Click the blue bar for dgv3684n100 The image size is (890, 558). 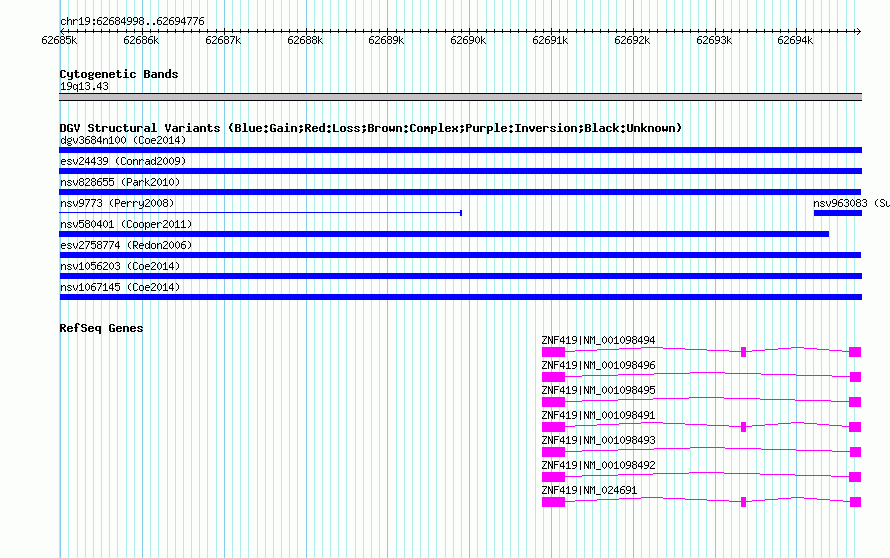[460, 150]
